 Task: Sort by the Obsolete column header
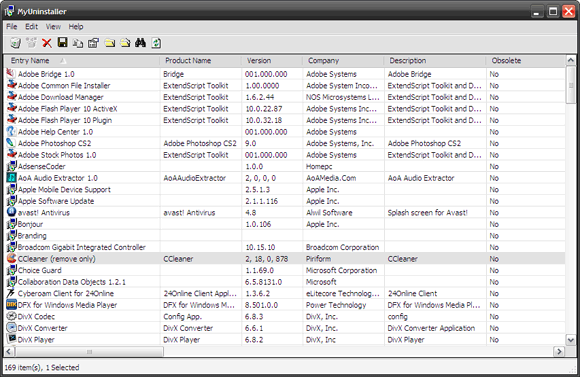click(526, 61)
